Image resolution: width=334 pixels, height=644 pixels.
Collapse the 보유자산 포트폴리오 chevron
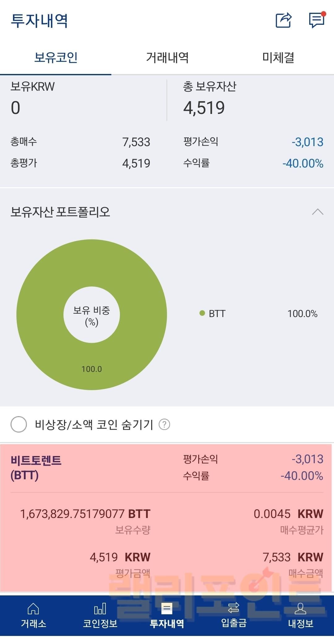(318, 212)
